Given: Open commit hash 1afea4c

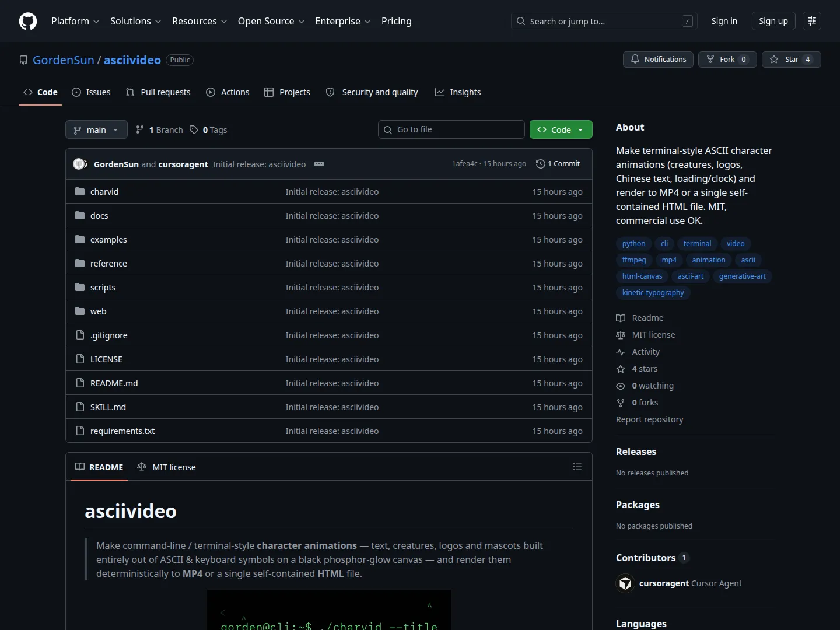Looking at the screenshot, I should [x=465, y=164].
